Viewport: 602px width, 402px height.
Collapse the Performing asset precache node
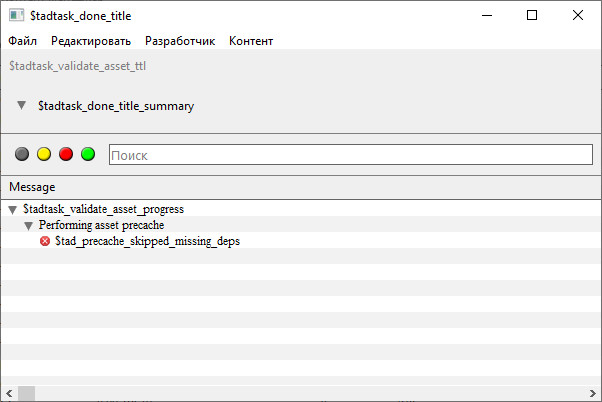tap(28, 226)
